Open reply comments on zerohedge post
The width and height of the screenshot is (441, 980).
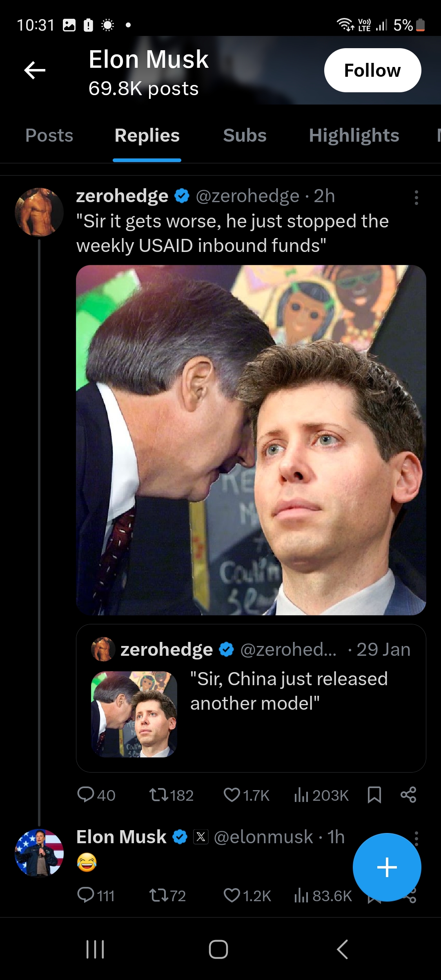point(96,795)
